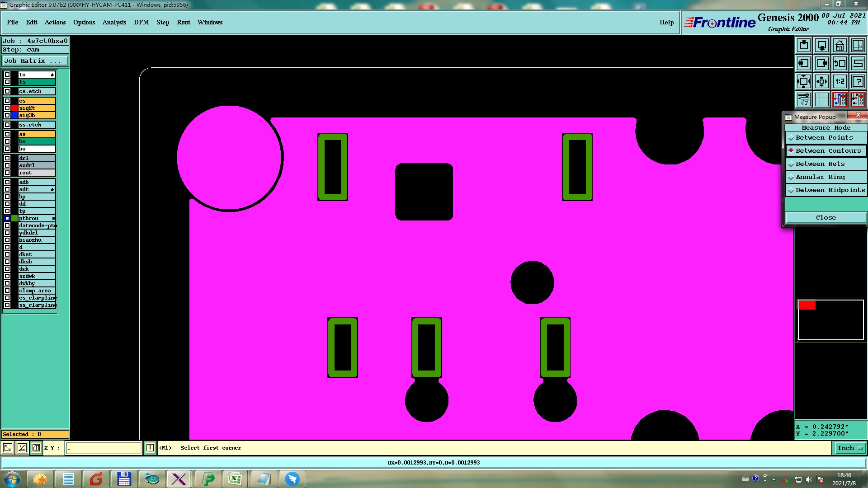Click the previous view undo icon
Image resolution: width=868 pixels, height=488 pixels.
[x=840, y=63]
